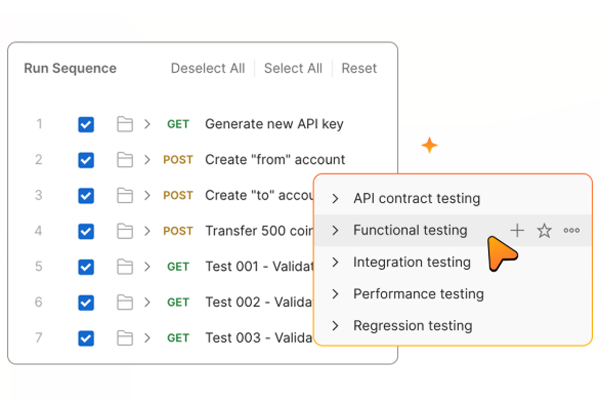Toggle checkbox for Test 002 request
Image resolution: width=600 pixels, height=400 pixels.
pos(86,302)
